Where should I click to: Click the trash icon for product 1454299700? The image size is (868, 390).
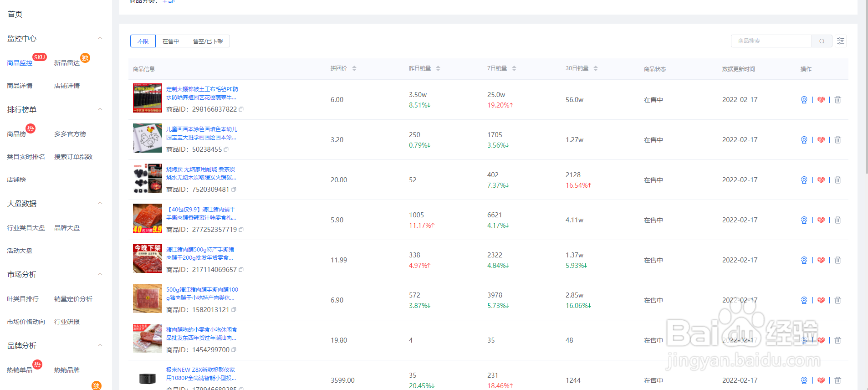pyautogui.click(x=838, y=340)
